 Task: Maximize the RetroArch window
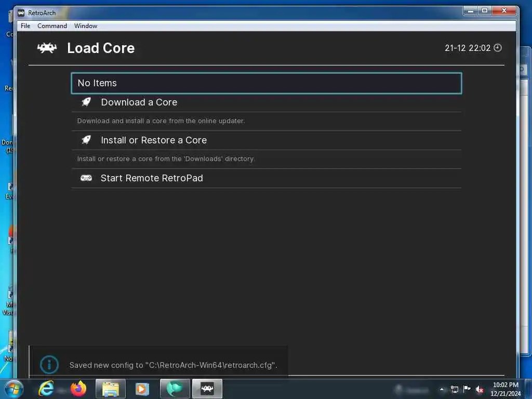pos(485,11)
